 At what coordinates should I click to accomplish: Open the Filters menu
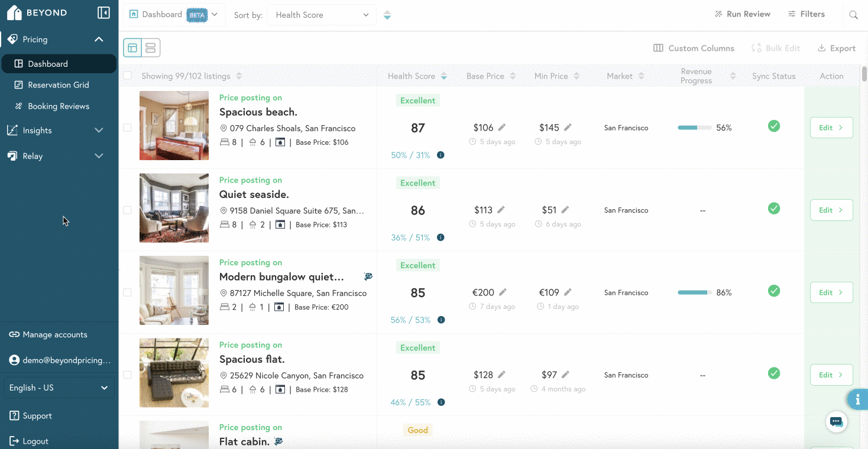807,14
